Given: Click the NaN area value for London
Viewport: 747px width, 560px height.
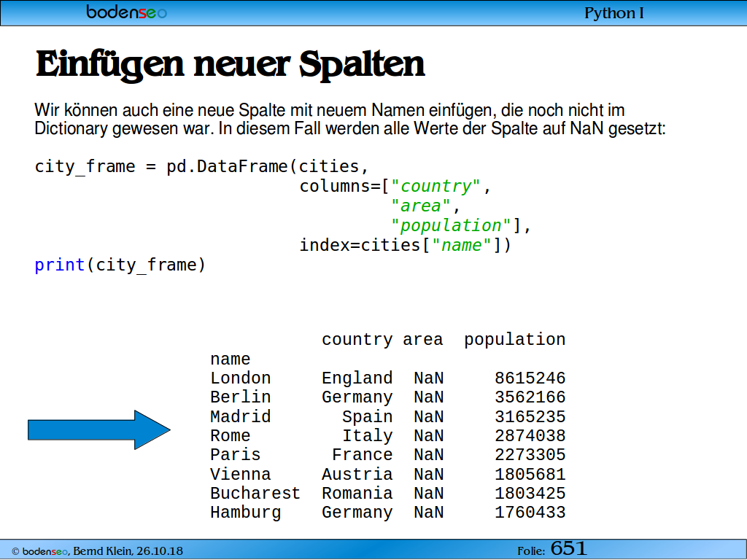Looking at the screenshot, I should (429, 378).
